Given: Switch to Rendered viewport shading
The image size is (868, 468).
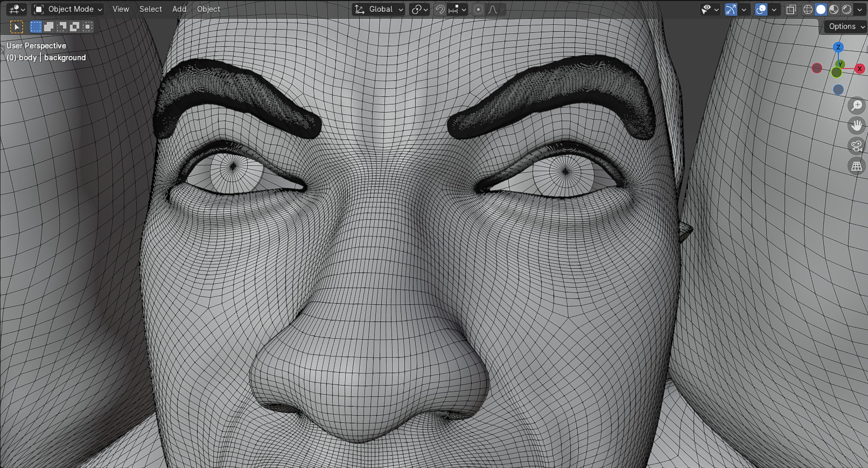Looking at the screenshot, I should [846, 9].
